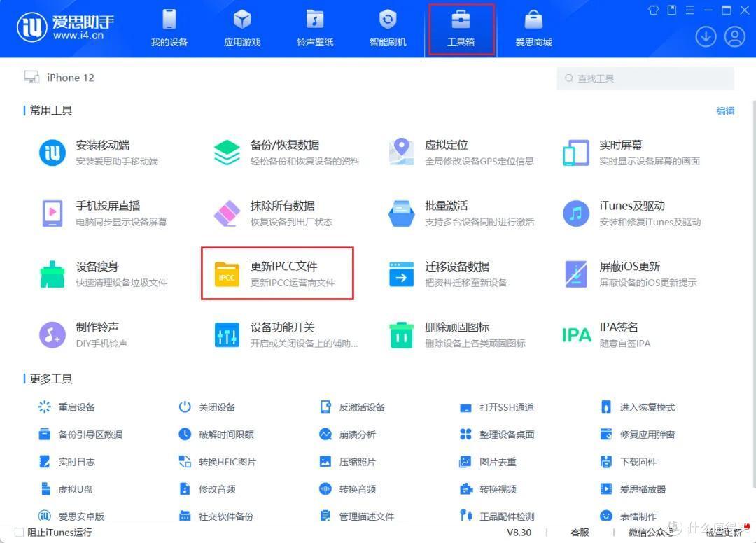Image resolution: width=756 pixels, height=543 pixels.
Task: Launch the 抹除所有数据 eraser tool
Action: click(x=227, y=213)
